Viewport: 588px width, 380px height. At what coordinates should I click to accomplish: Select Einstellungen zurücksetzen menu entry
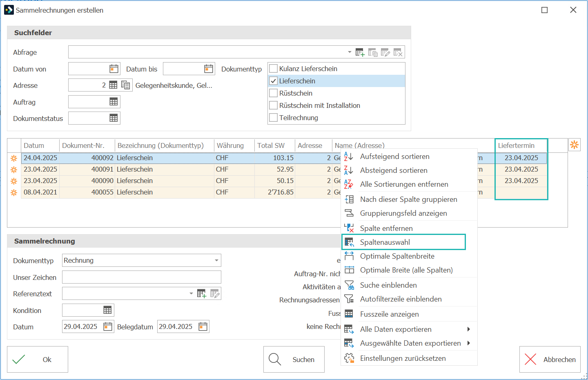click(x=409, y=358)
